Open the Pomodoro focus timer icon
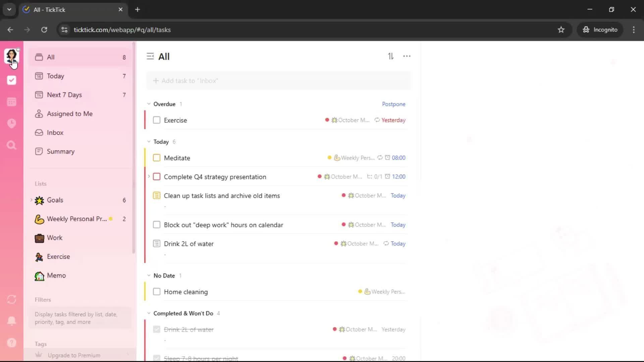This screenshot has width=644, height=362. 11,123
